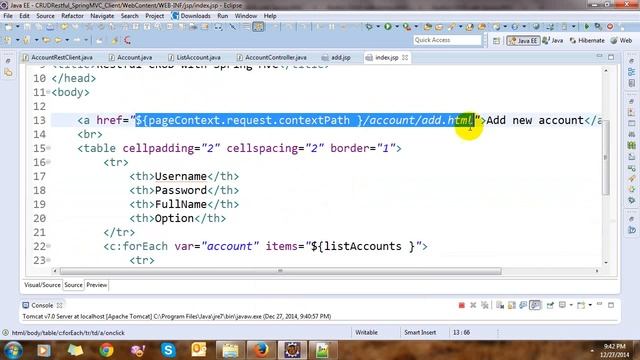The width and height of the screenshot is (640, 360).
Task: Switch to Web perspective
Action: click(x=621, y=40)
